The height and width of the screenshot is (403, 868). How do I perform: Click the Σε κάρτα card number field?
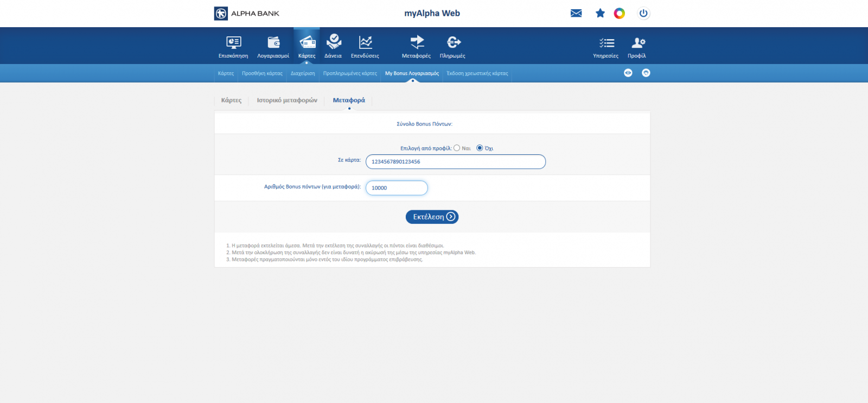455,162
